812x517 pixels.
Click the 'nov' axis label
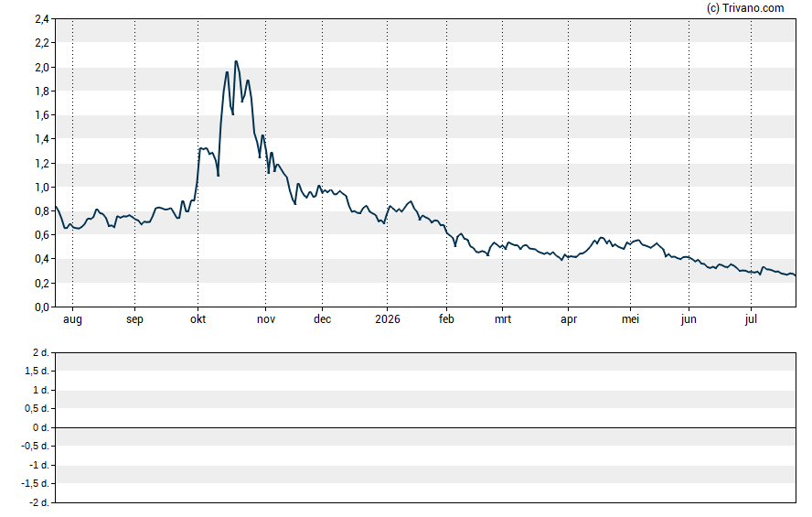point(266,318)
